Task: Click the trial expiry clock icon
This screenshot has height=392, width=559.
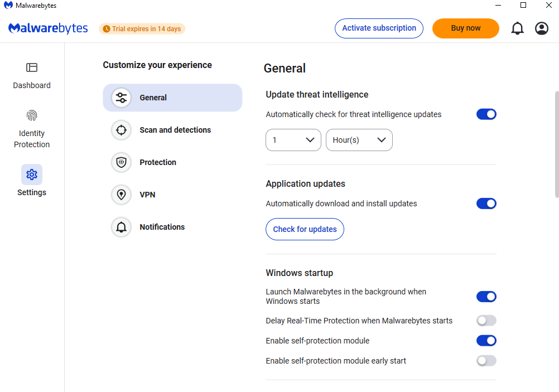Action: click(x=106, y=29)
